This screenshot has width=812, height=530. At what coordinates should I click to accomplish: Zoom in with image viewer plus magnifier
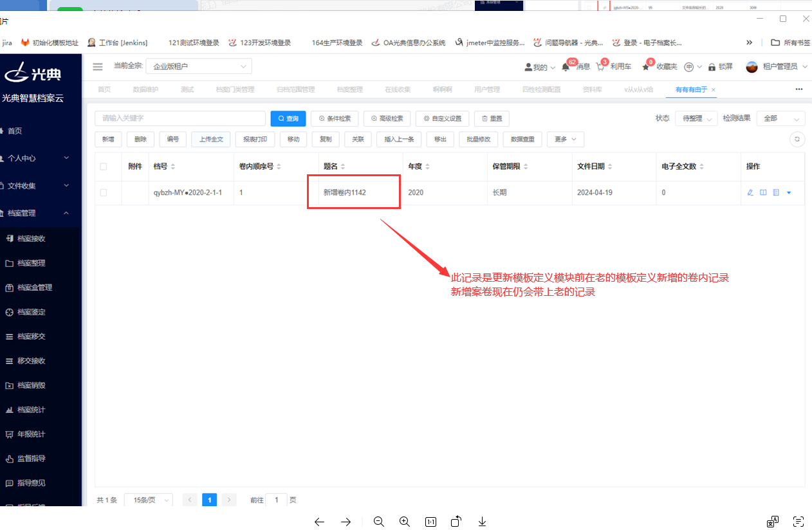(404, 522)
